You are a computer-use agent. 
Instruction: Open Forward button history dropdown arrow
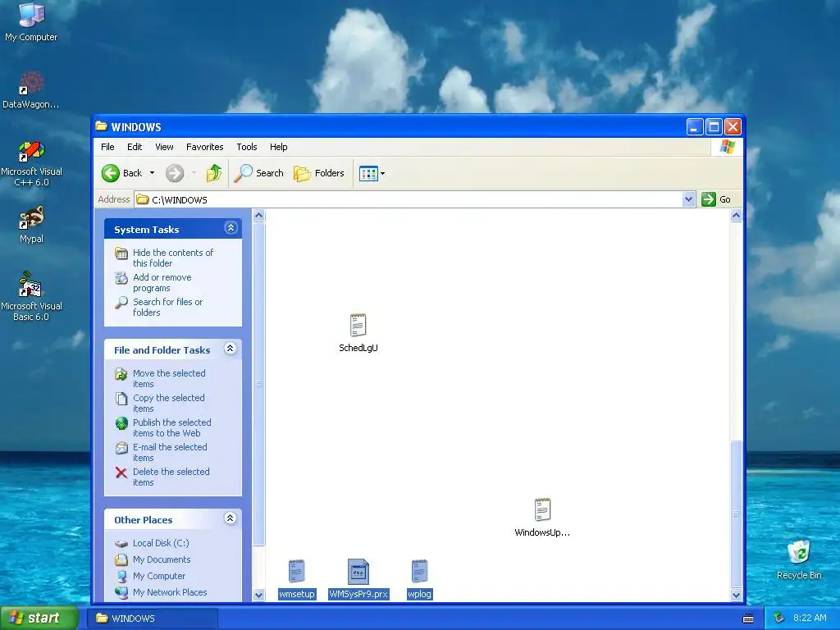194,173
